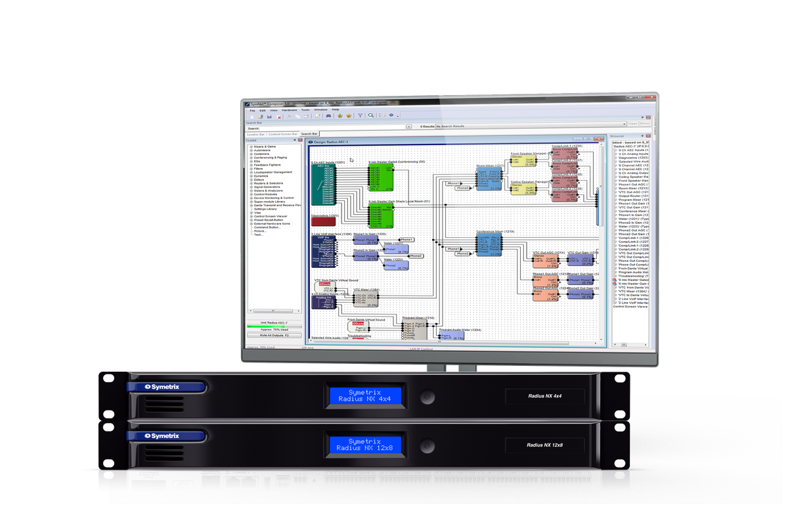788x532 pixels.
Task: Open the Tools menu
Action: 305,110
